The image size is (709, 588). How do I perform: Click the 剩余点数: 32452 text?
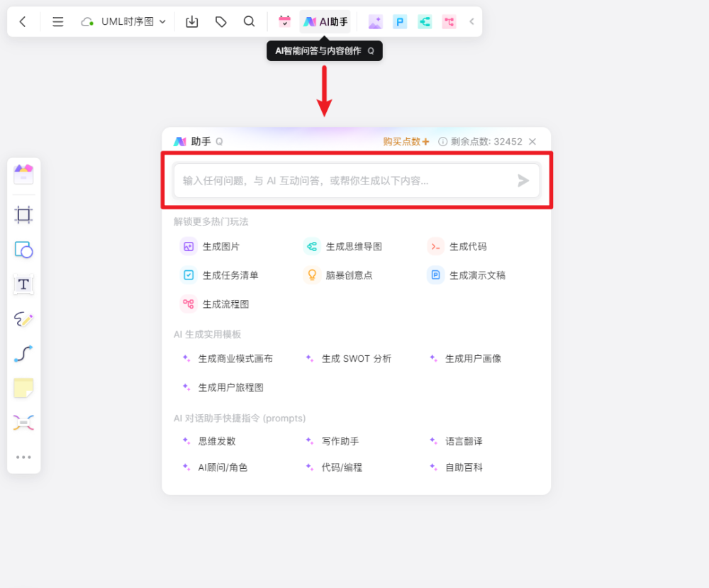pos(486,142)
